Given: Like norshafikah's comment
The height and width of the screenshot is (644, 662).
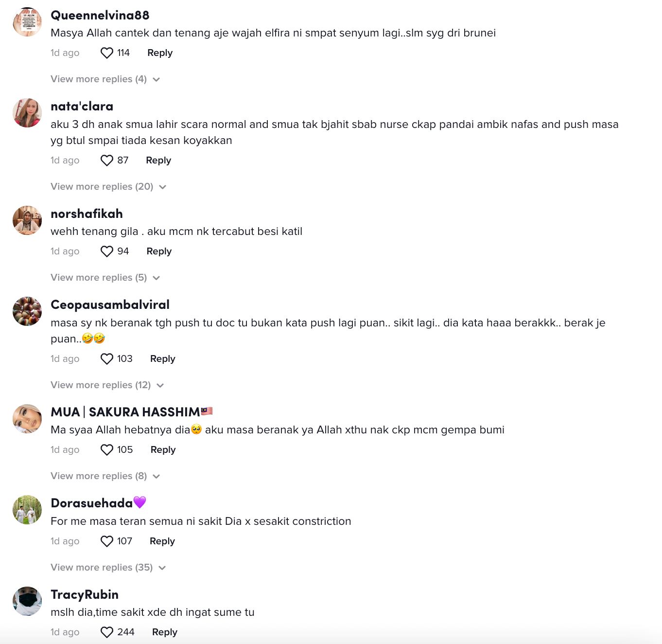Looking at the screenshot, I should pos(106,251).
